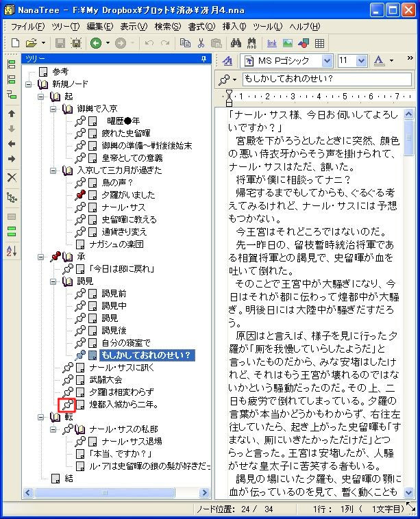Click the Cut scissors icon
The width and height of the screenshot is (420, 519).
[x=201, y=43]
